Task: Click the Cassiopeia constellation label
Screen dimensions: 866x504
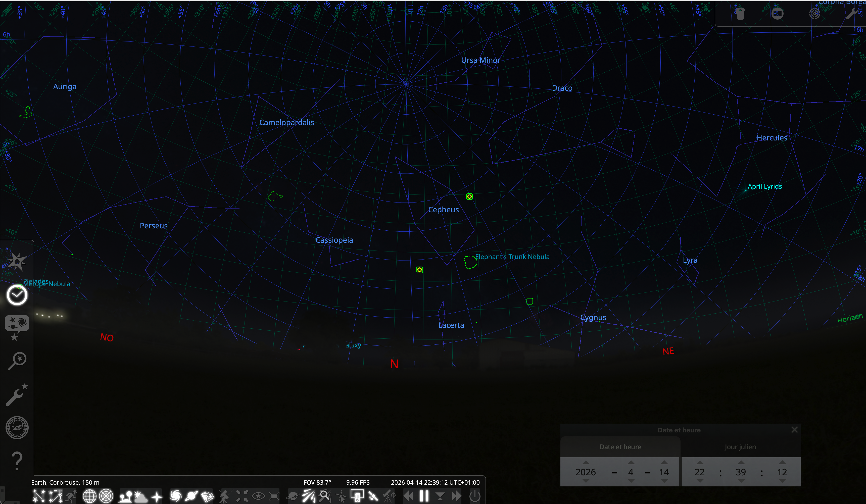Action: point(334,240)
